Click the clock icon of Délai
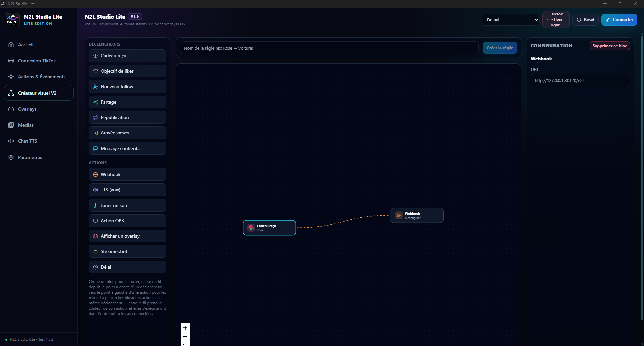644x346 pixels. (95, 267)
